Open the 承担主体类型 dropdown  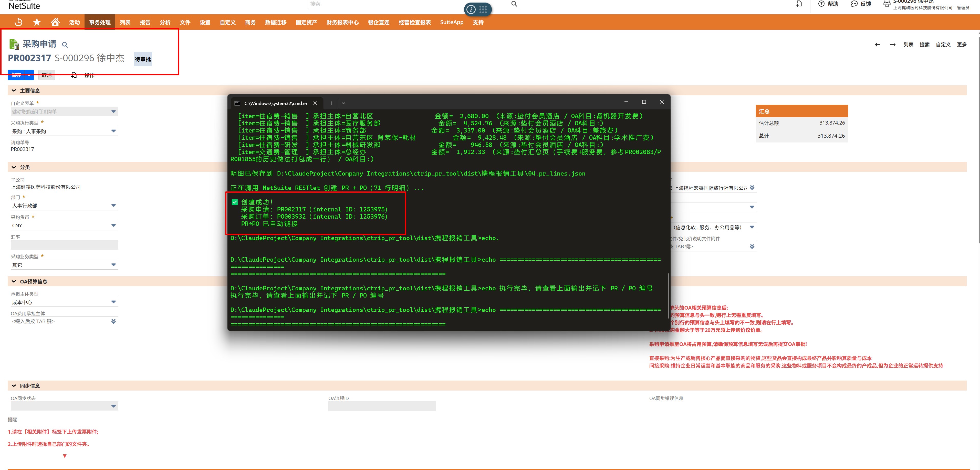click(x=64, y=302)
